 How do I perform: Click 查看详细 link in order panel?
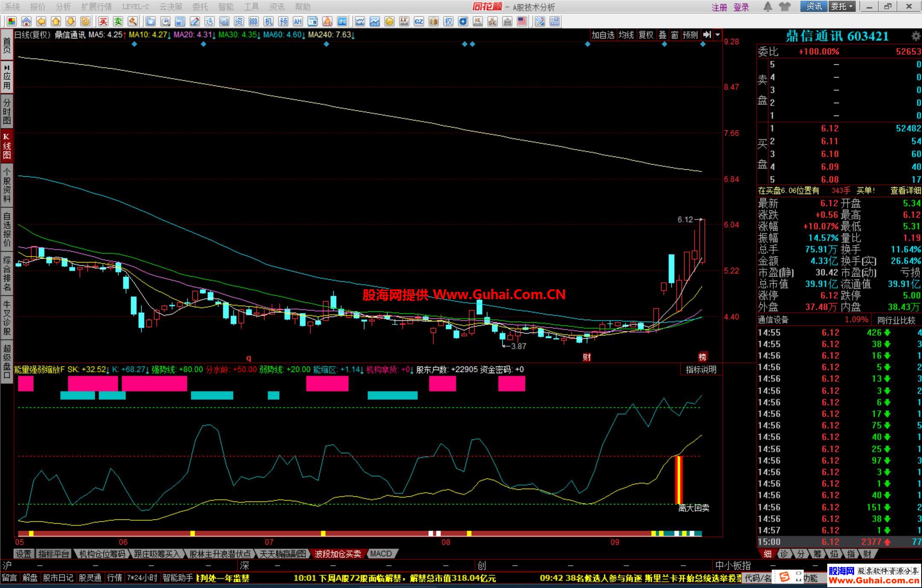(905, 191)
